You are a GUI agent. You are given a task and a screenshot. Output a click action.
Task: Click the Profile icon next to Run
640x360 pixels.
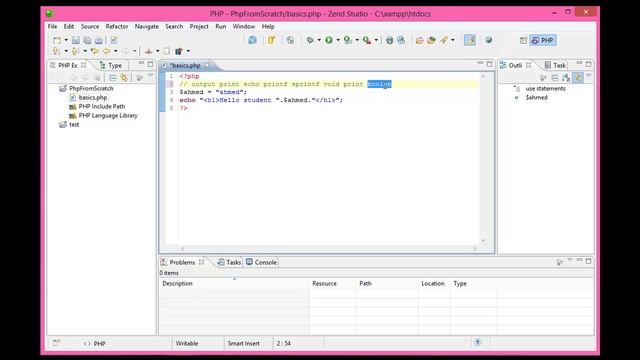click(347, 40)
